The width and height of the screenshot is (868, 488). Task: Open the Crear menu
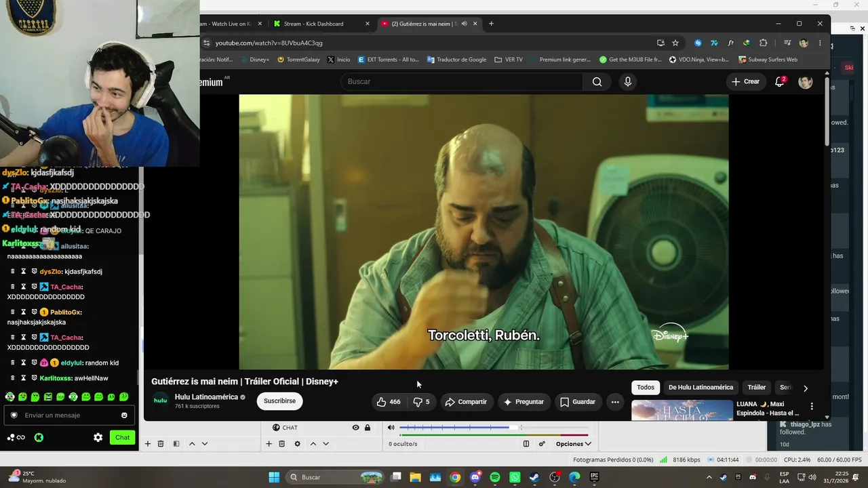click(745, 81)
